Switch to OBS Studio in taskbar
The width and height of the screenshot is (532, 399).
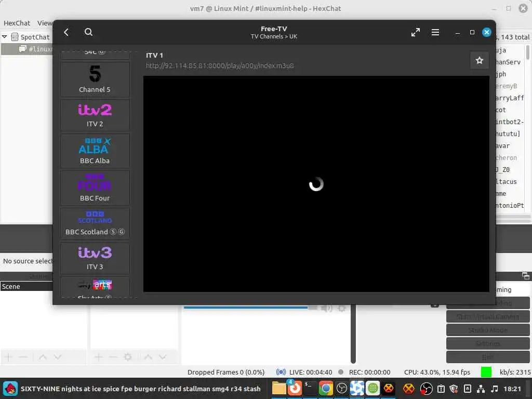pos(341,389)
